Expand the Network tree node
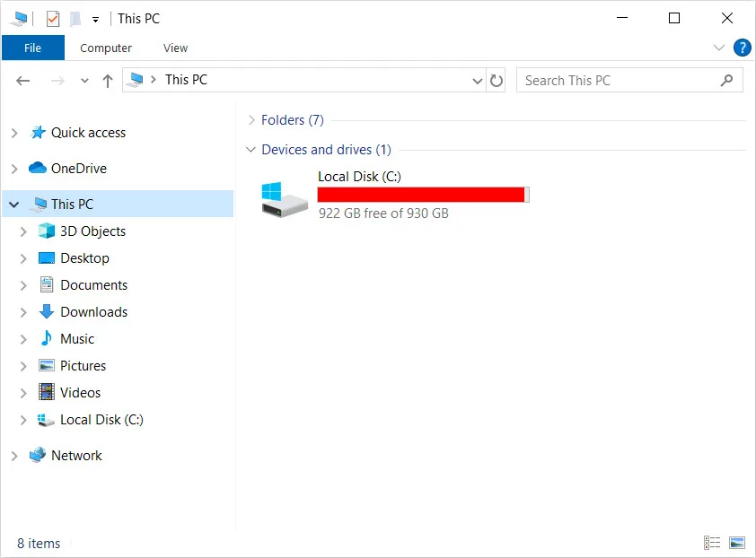This screenshot has width=756, height=558. point(14,456)
